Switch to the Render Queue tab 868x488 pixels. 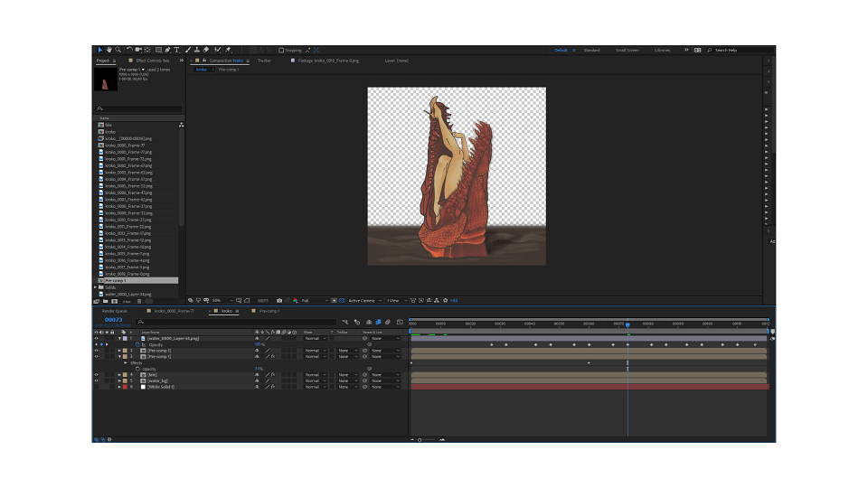(114, 311)
